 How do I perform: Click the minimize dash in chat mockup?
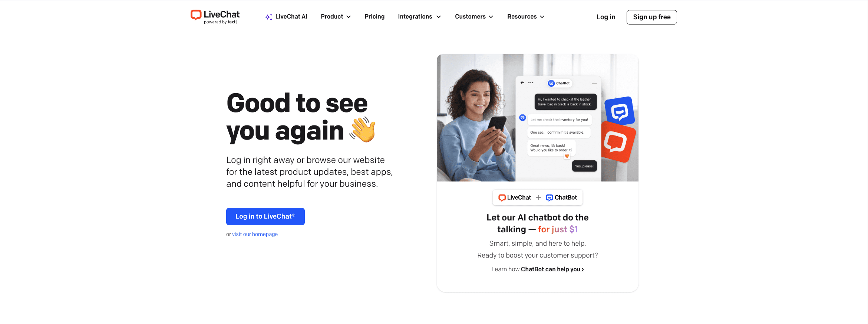coord(594,84)
